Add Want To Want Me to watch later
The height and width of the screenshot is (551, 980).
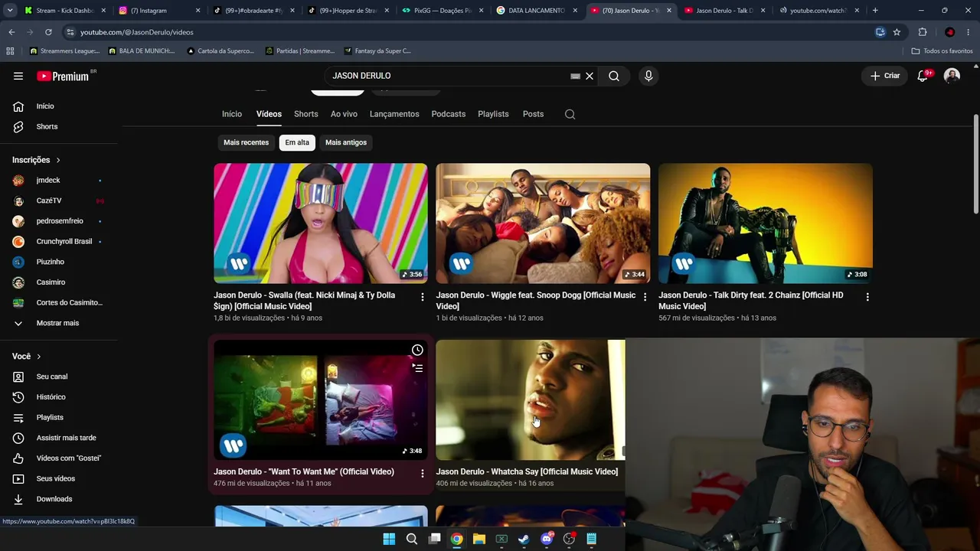tap(417, 350)
